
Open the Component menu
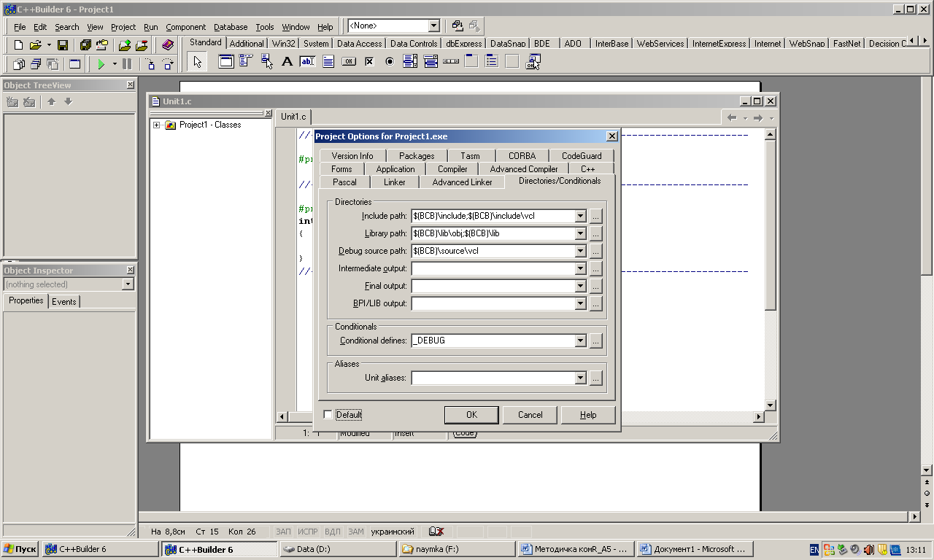pos(186,27)
